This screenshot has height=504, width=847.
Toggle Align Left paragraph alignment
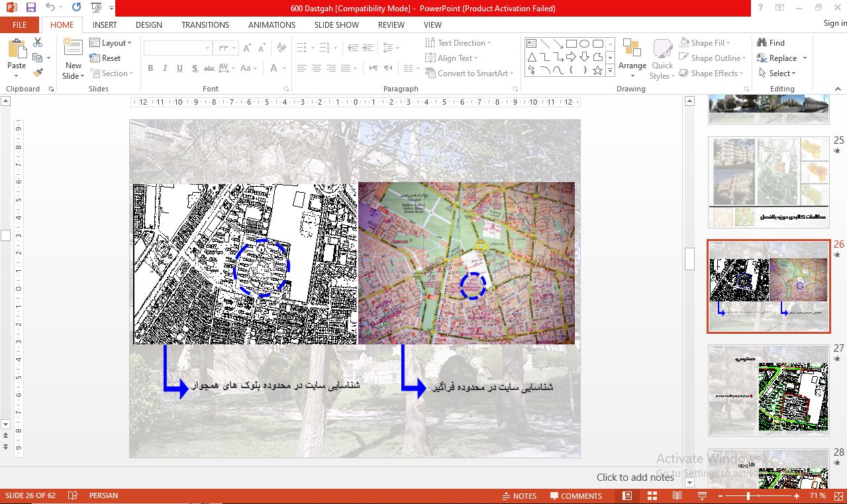(x=302, y=68)
